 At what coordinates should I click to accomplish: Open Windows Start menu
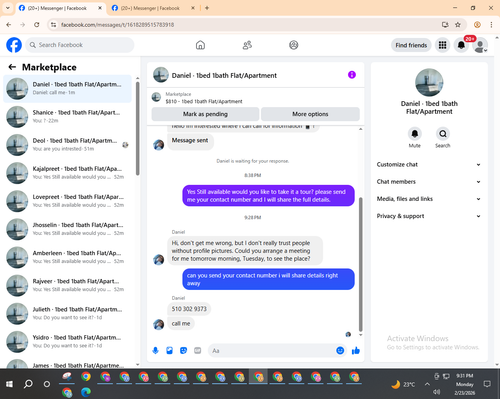pos(9,384)
